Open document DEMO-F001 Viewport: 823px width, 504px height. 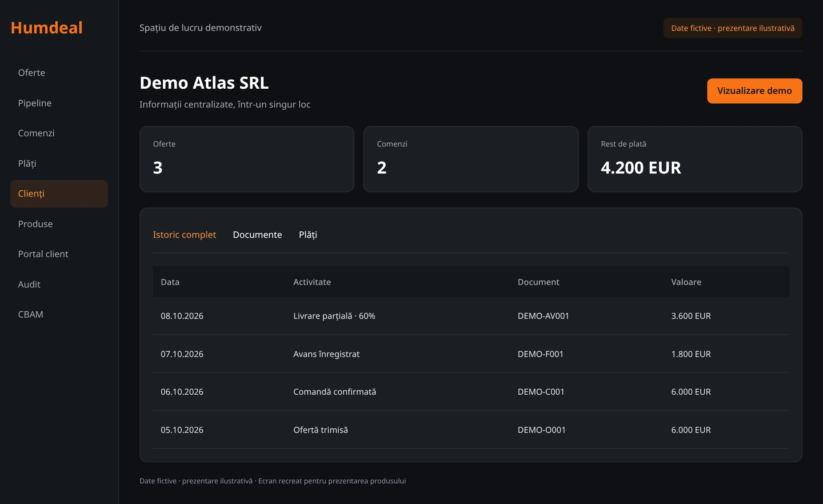(x=541, y=354)
